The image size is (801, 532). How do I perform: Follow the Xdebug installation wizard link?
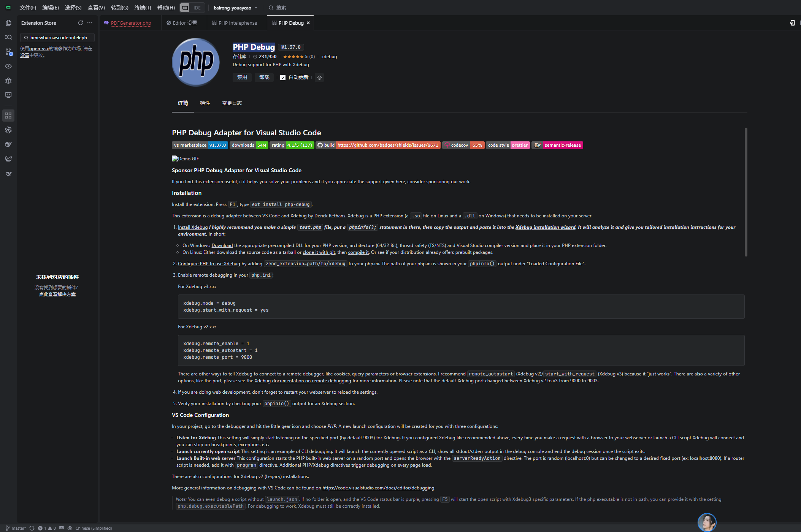click(x=545, y=227)
